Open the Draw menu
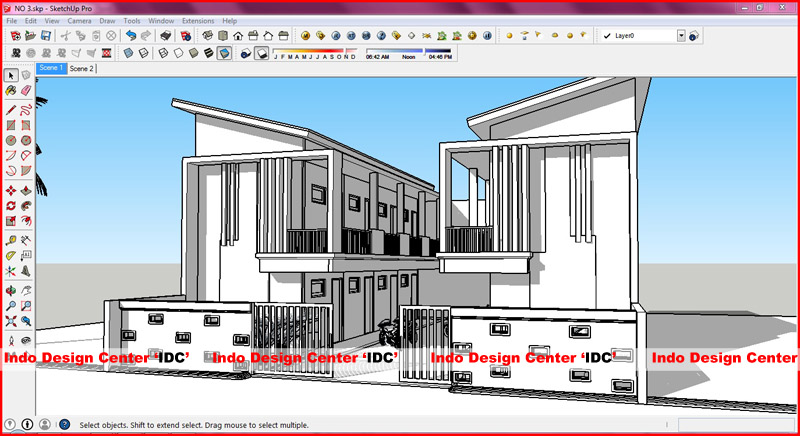This screenshot has width=800, height=436. pyautogui.click(x=107, y=21)
